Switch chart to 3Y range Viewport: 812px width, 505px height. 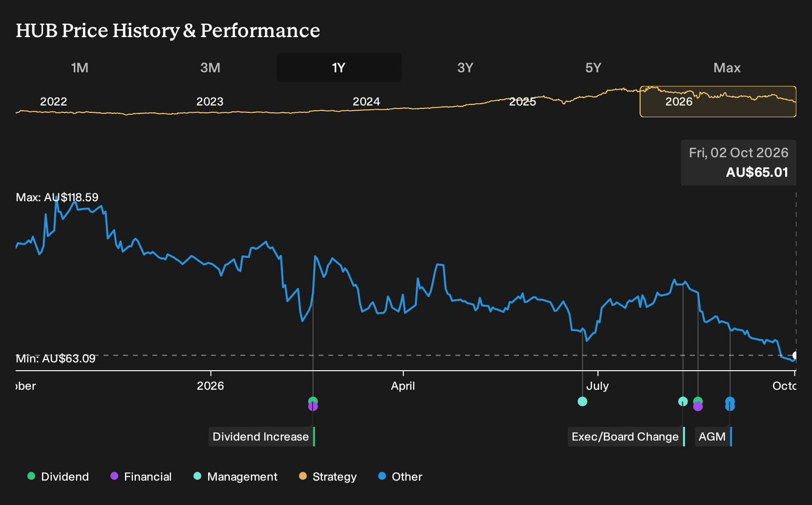pos(465,67)
